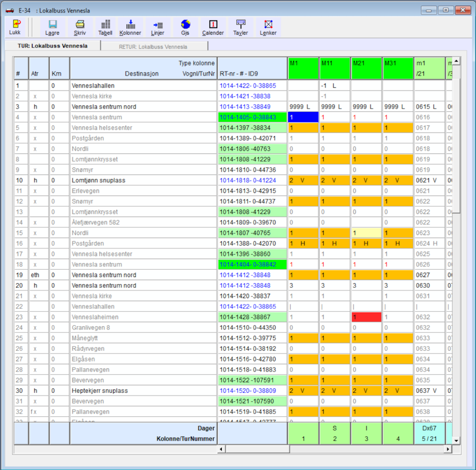
Task: Open the Lenker toolbar icon
Action: pos(268,25)
